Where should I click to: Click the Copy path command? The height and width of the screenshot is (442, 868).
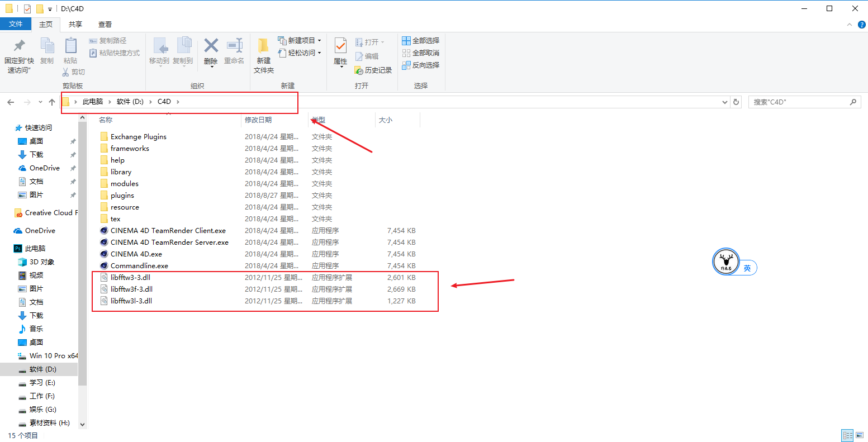[x=108, y=40]
